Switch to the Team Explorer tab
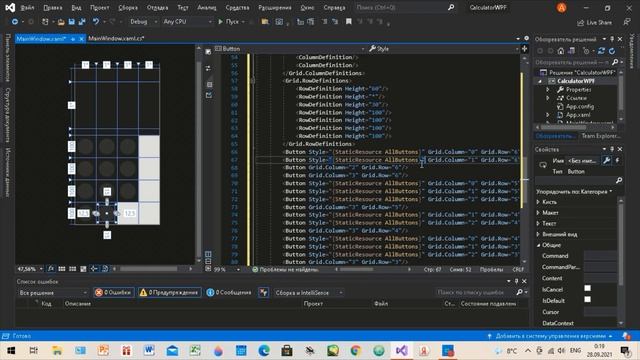This screenshot has height=360, width=640. click(601, 136)
